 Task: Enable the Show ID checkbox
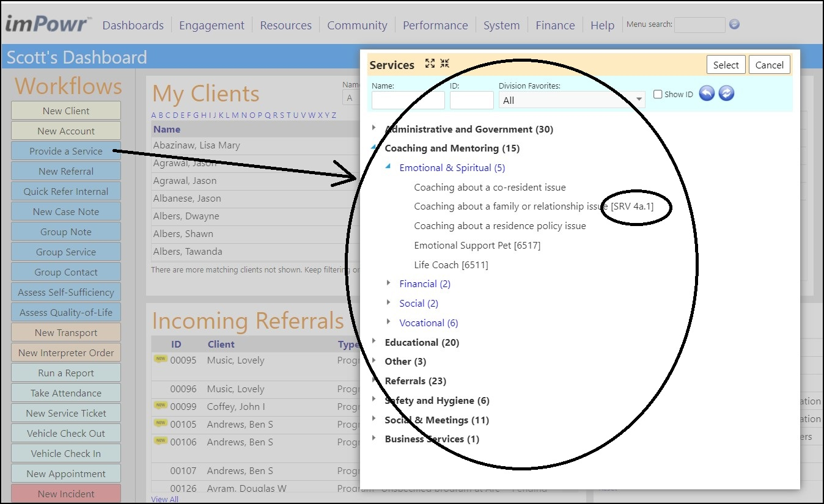tap(658, 94)
